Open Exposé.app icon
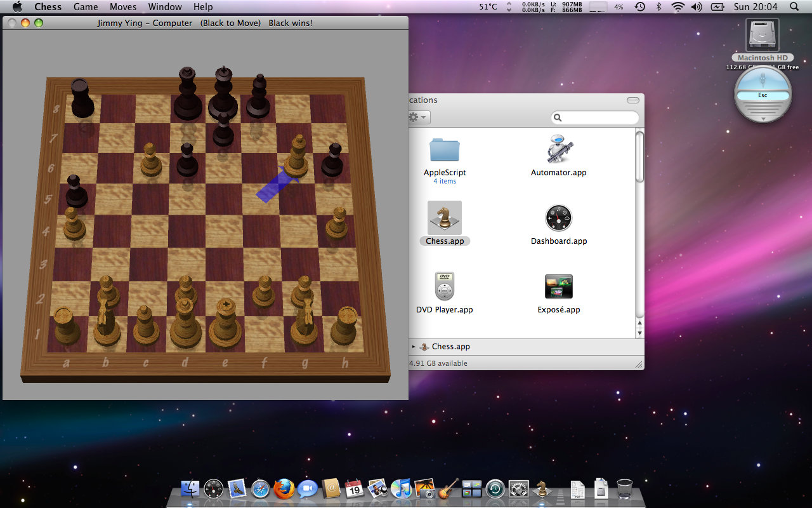The image size is (812, 508). (x=558, y=287)
